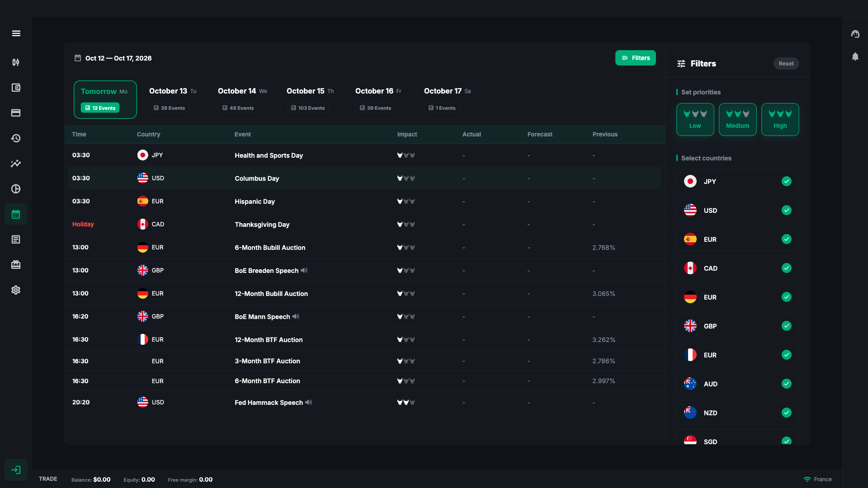The height and width of the screenshot is (488, 868).
Task: Click the Impact column header
Action: click(407, 134)
